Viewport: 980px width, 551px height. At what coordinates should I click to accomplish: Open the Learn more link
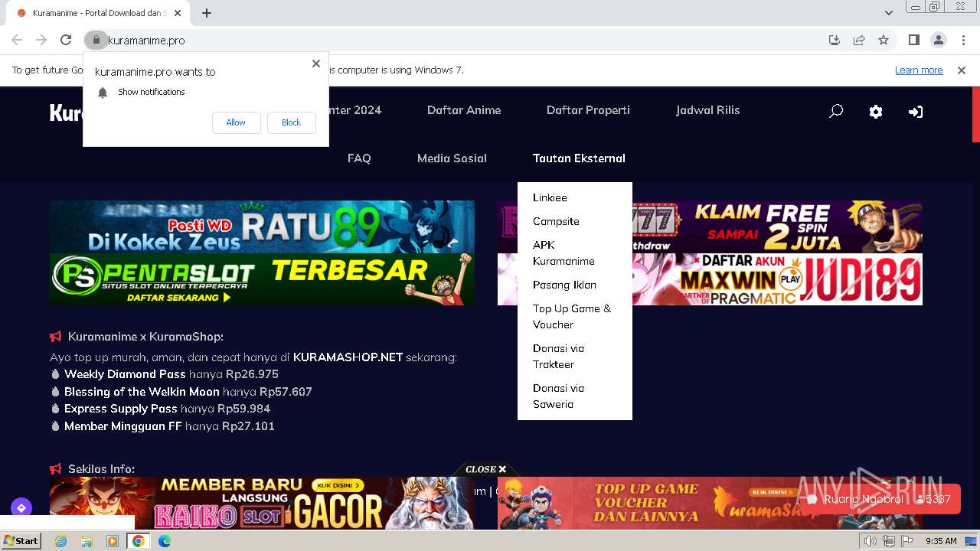point(919,70)
